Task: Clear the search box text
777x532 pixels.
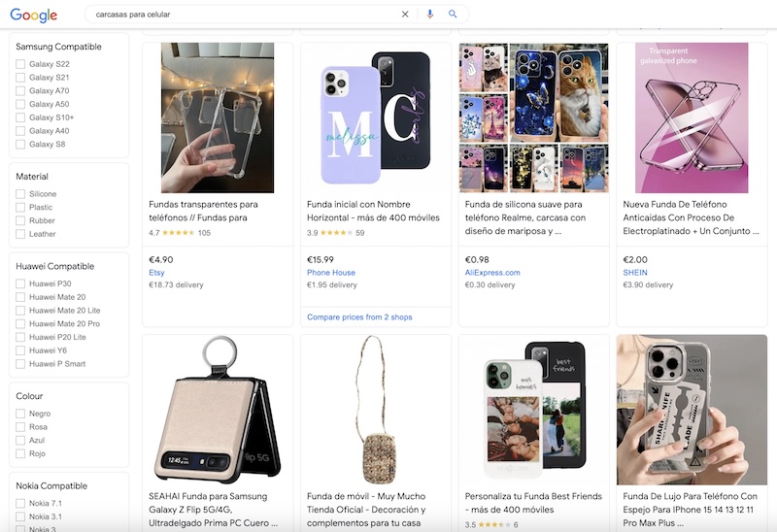Action: pos(405,15)
